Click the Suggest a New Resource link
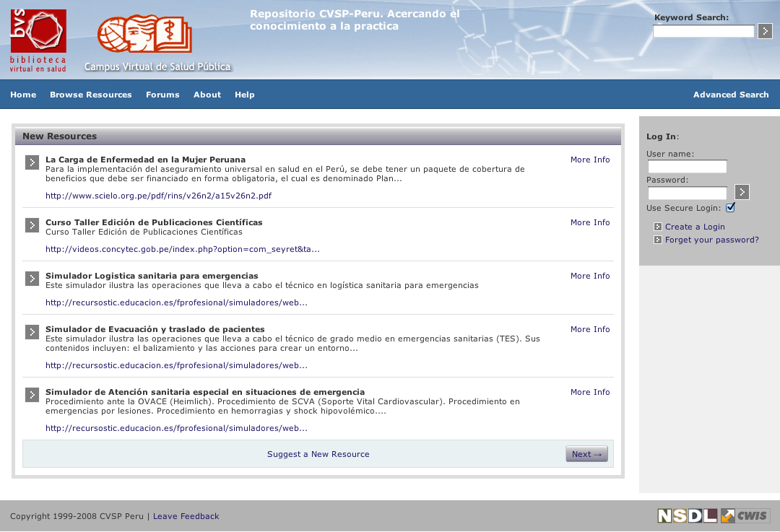 click(318, 454)
